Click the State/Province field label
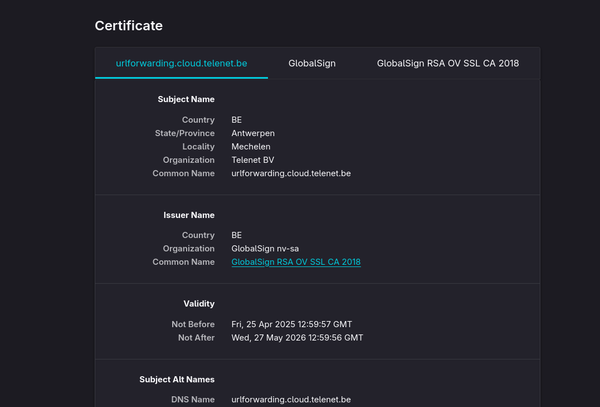600x407 pixels. tap(183, 133)
